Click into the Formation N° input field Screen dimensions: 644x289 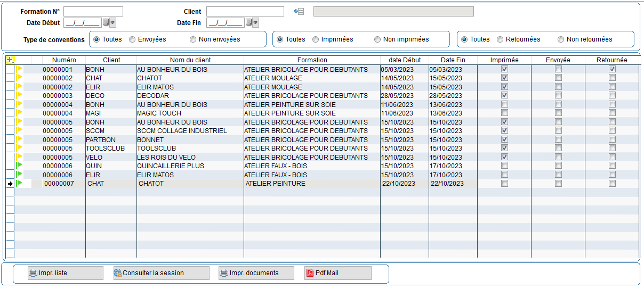(93, 12)
